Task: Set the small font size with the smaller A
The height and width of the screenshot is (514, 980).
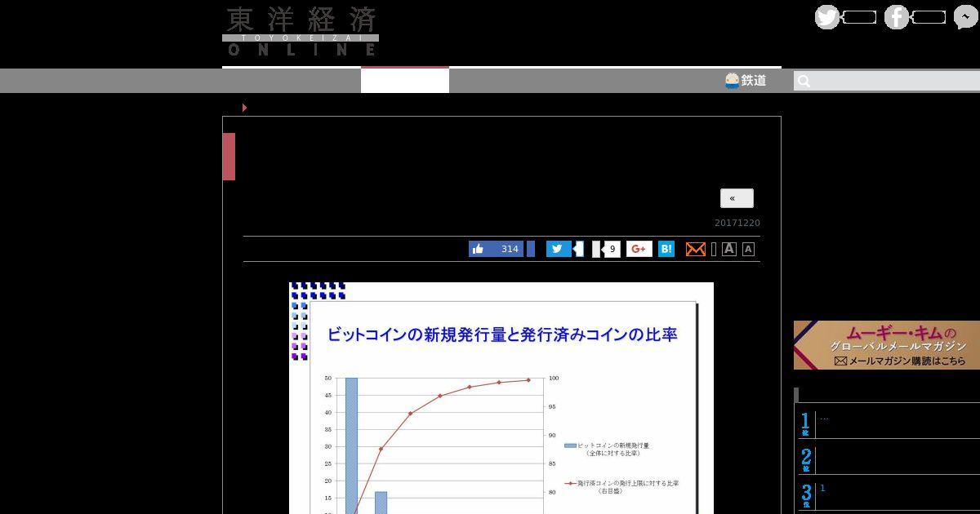Action: pos(748,249)
